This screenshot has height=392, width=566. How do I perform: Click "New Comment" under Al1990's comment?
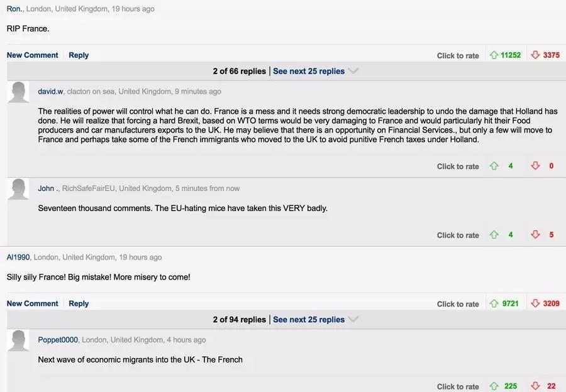click(x=33, y=303)
